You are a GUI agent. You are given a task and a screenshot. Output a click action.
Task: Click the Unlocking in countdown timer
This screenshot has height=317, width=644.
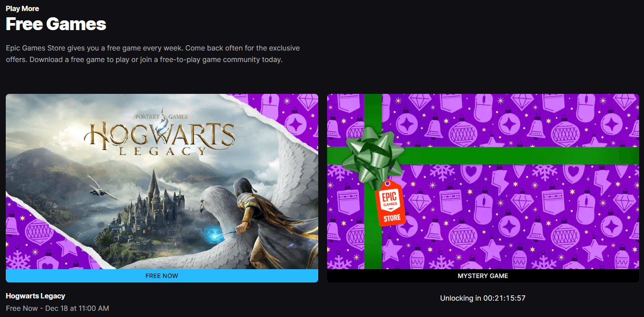pyautogui.click(x=483, y=298)
